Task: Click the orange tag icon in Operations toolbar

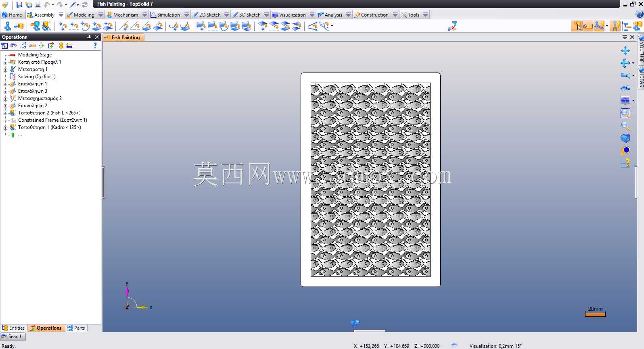Action: 32,46
